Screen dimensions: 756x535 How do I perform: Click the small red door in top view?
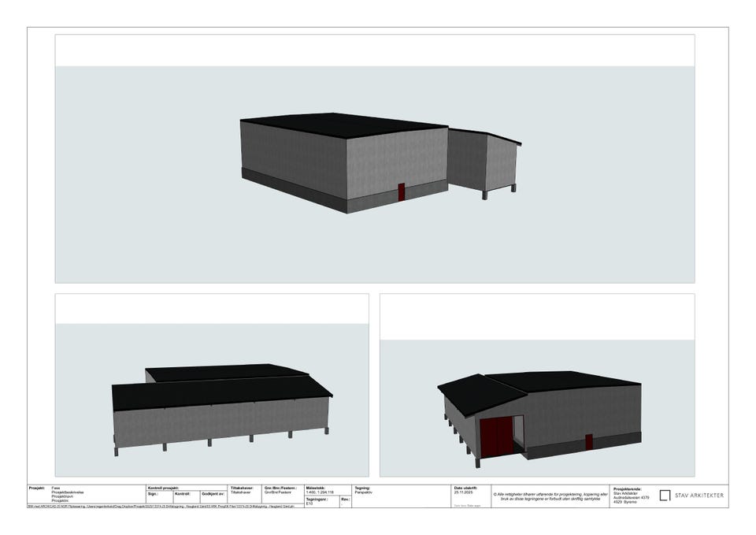click(x=401, y=192)
